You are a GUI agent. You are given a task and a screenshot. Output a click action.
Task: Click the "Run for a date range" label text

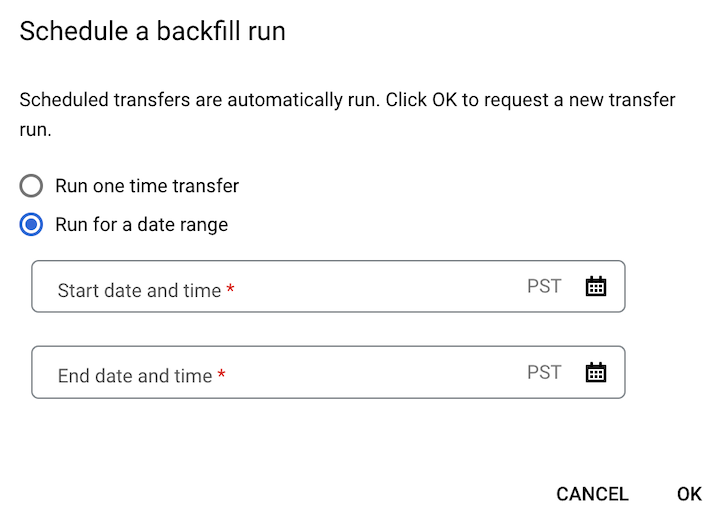click(x=141, y=225)
